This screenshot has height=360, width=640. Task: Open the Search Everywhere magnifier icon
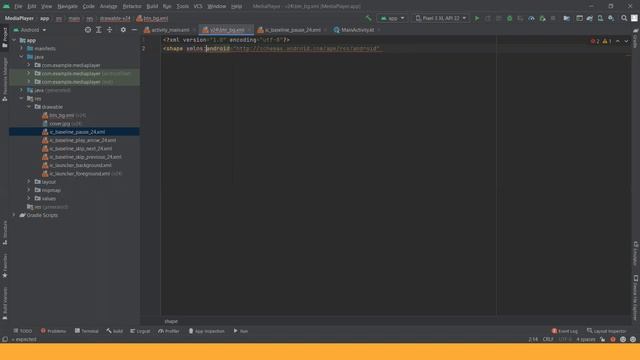tap(624, 18)
